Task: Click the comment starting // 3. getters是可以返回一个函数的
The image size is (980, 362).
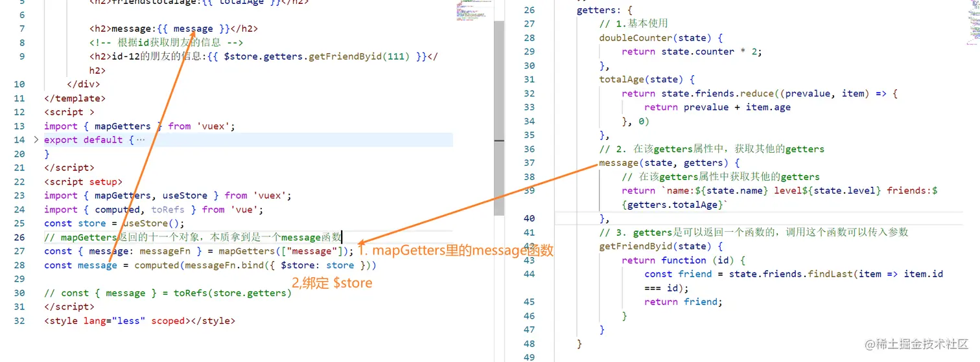Action: (x=754, y=232)
